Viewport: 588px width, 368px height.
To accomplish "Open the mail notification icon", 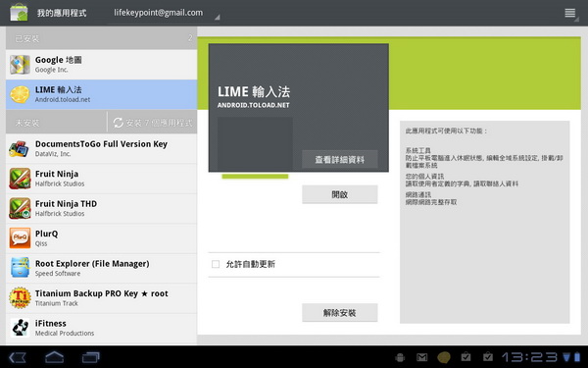I will [422, 357].
